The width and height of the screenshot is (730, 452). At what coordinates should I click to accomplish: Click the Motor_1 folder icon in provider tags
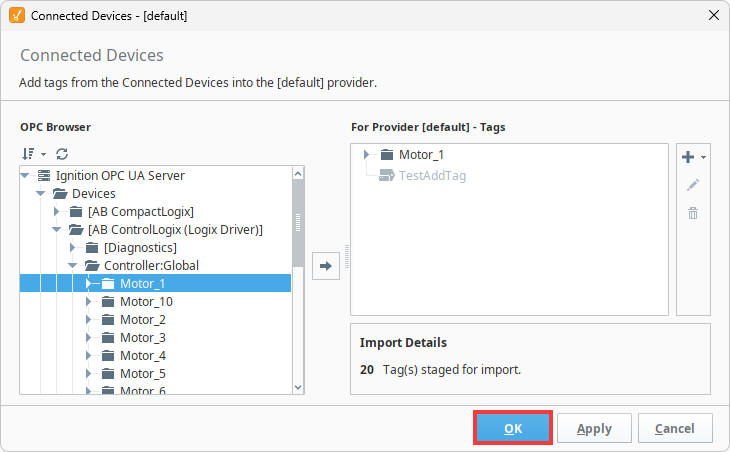click(x=386, y=155)
